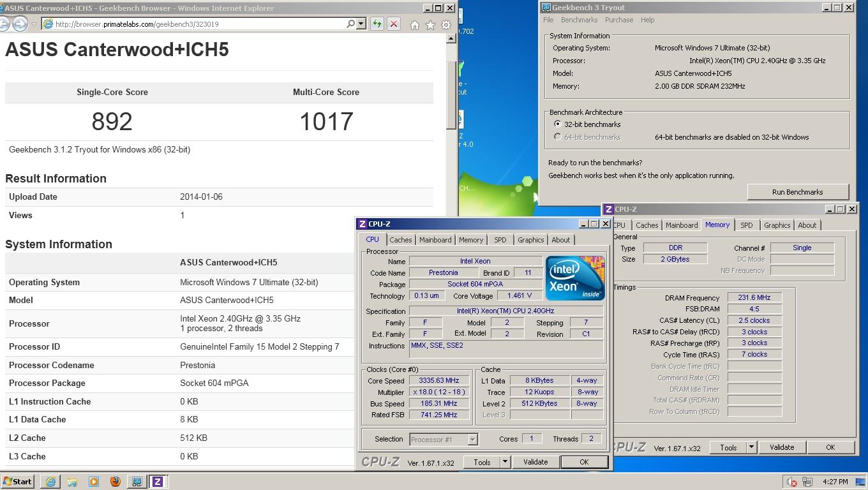Select the 32-bit benchmarks radio button
This screenshot has width=868, height=490.
click(x=558, y=124)
